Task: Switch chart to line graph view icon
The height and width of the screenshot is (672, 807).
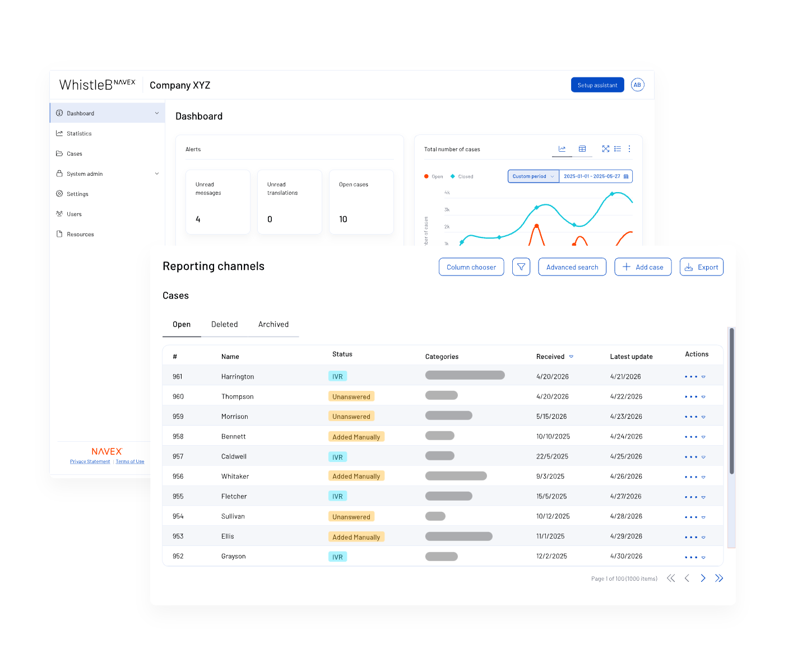Action: point(562,149)
